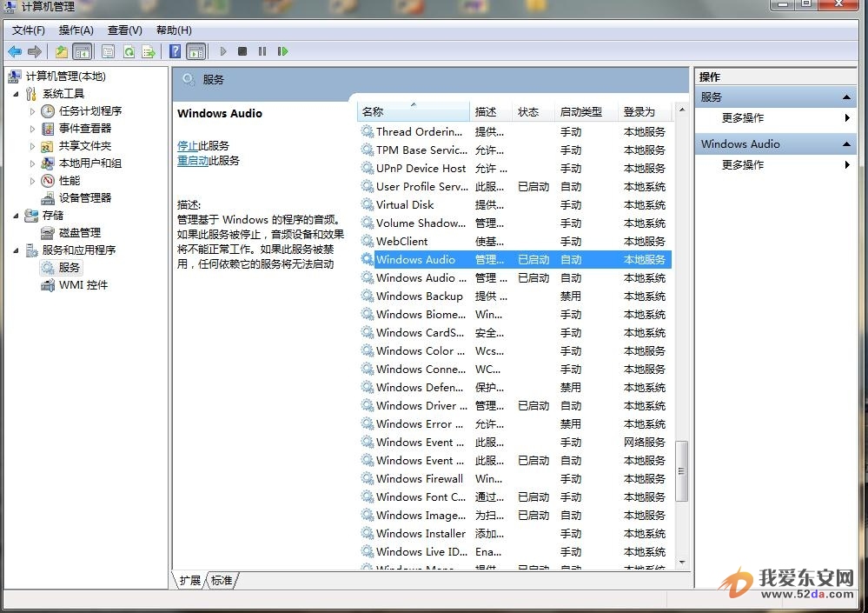Expand the 任务计划程序 branch arrow

(x=32, y=110)
